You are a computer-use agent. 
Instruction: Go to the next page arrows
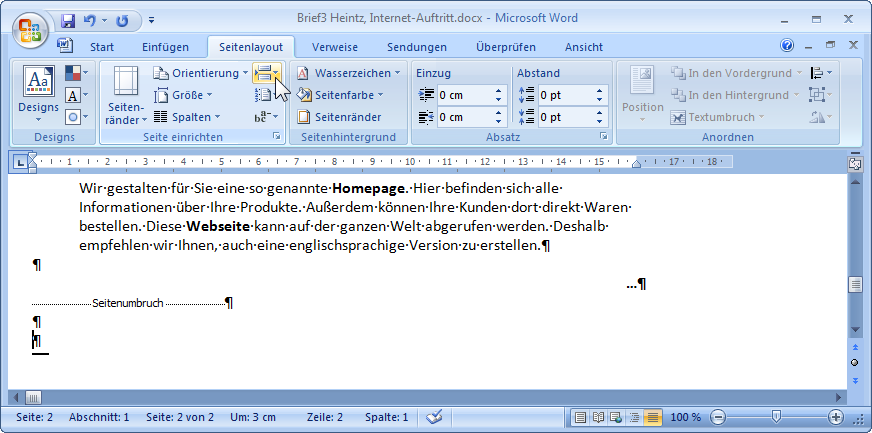(855, 381)
